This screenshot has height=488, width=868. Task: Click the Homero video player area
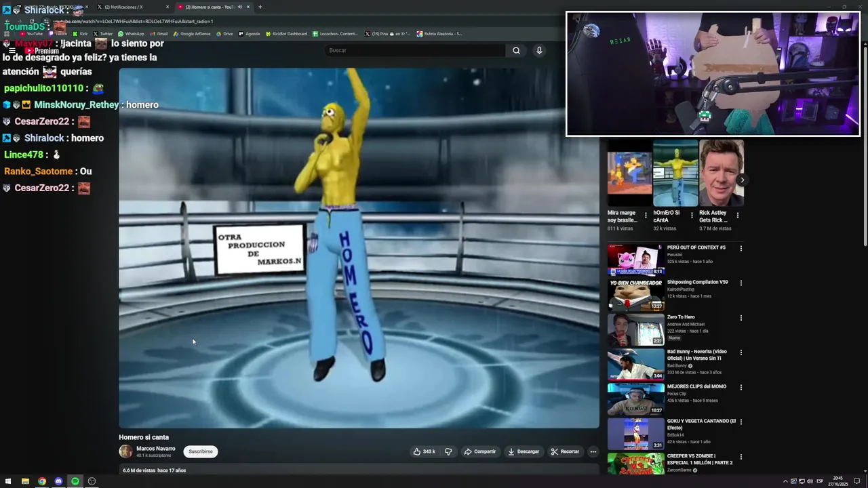359,248
